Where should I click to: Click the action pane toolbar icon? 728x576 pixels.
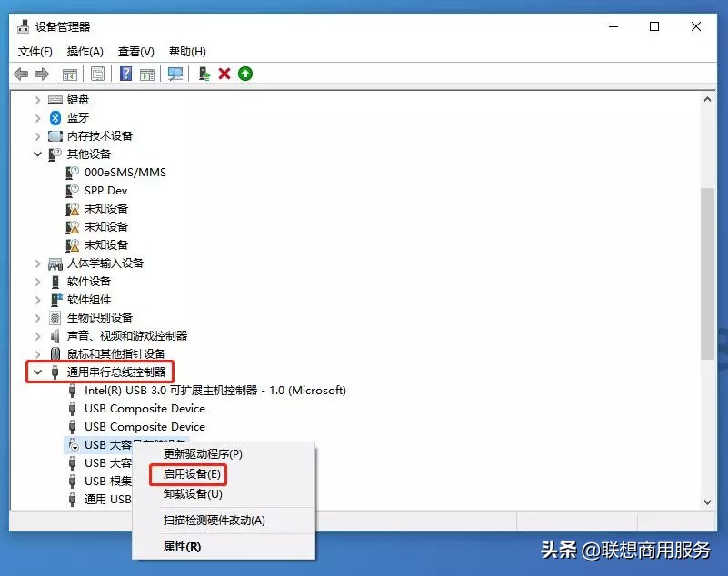point(148,74)
